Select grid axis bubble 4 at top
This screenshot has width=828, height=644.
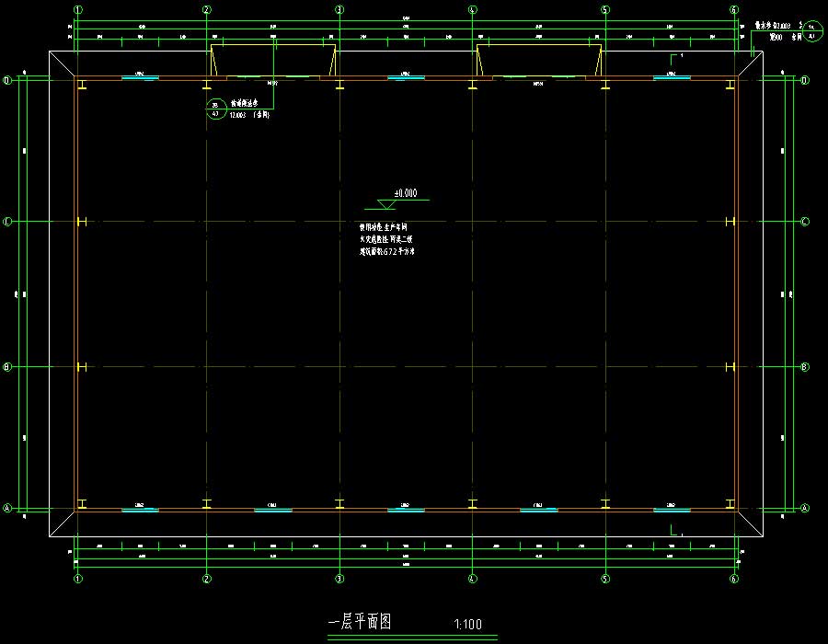pos(472,9)
